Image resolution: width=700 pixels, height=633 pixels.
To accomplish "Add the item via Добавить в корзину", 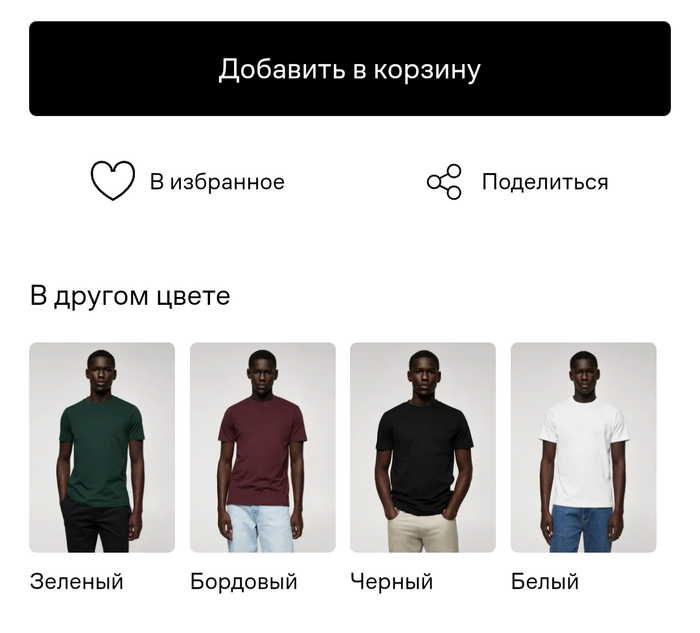I will pyautogui.click(x=350, y=69).
